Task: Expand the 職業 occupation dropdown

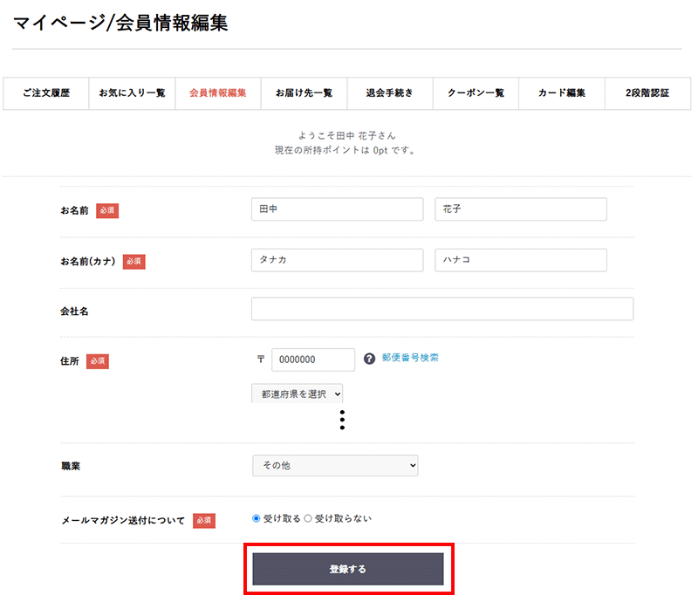Action: pos(335,466)
